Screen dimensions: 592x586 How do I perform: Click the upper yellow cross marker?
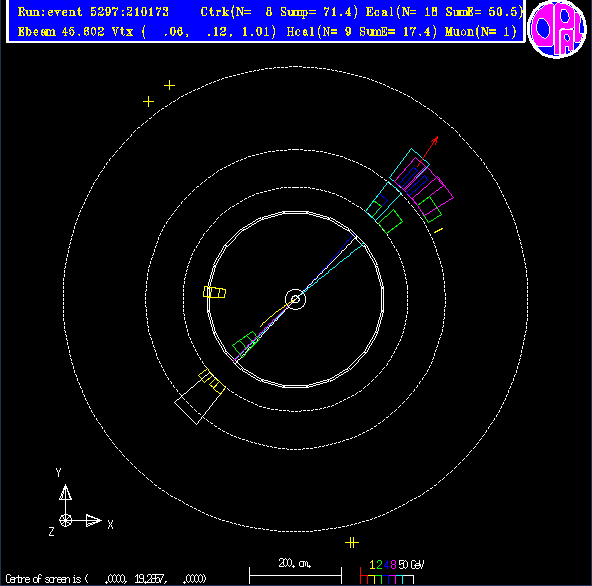pos(169,85)
